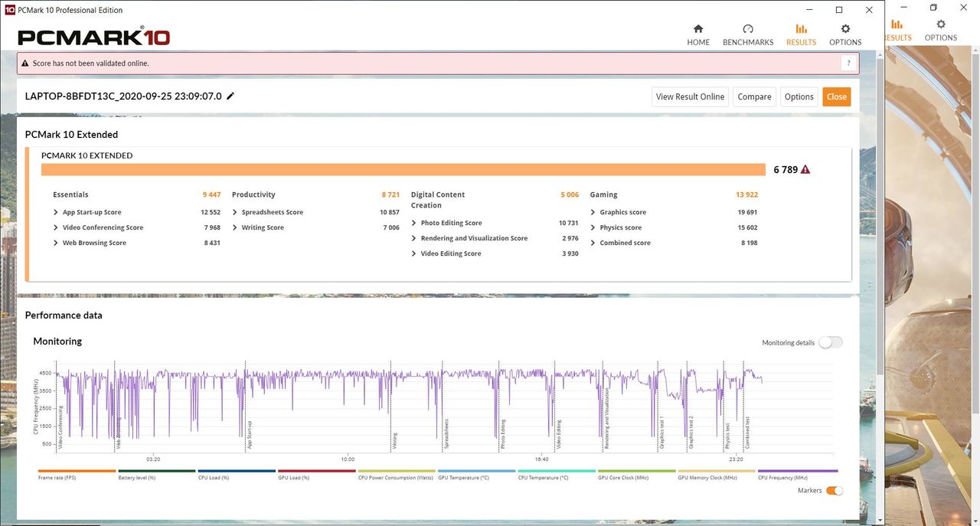The image size is (980, 526).
Task: Select the Battery level legend color
Action: (157, 471)
